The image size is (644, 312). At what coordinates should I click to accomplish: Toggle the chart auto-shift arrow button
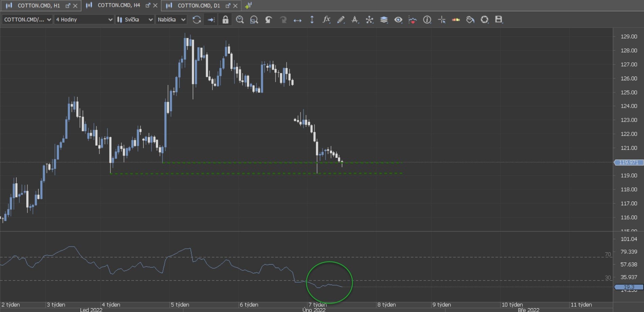(x=211, y=20)
